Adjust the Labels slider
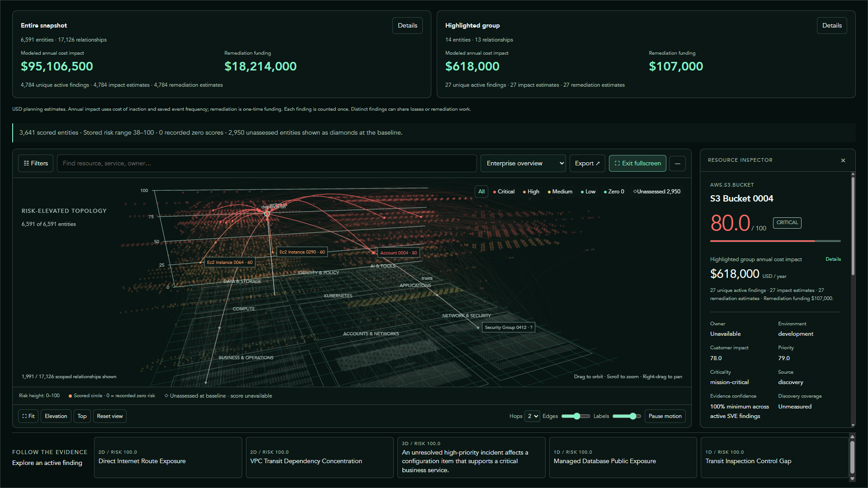This screenshot has width=868, height=488. tap(627, 416)
